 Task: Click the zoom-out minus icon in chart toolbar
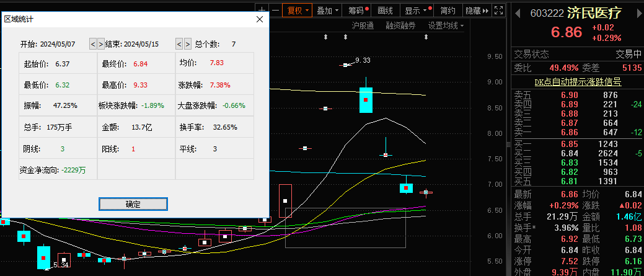275,10
